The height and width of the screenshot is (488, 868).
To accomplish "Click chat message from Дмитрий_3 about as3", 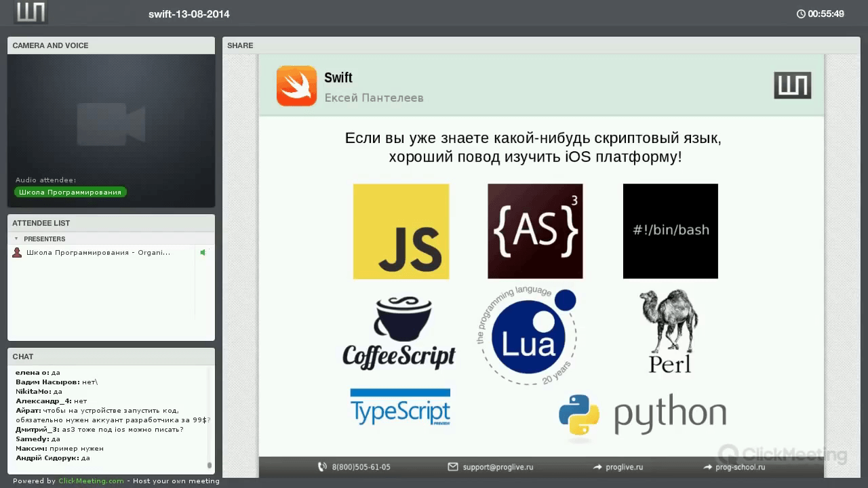I will pos(100,430).
